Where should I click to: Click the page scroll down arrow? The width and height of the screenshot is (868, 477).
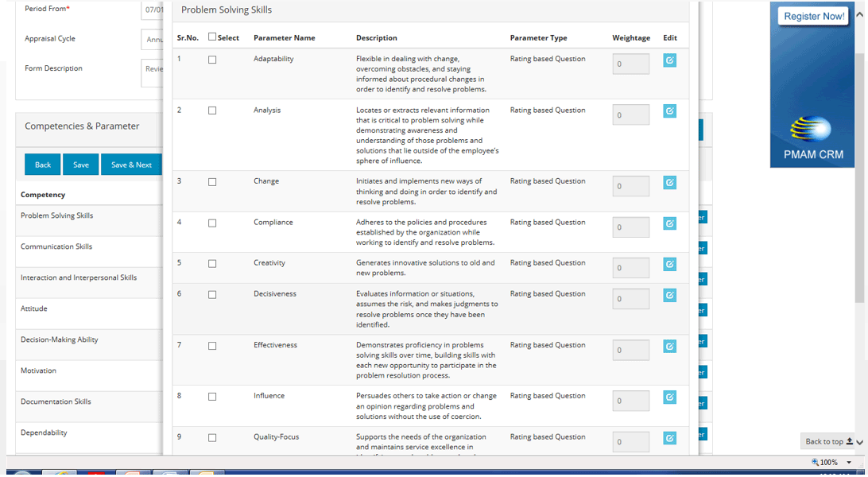click(860, 442)
